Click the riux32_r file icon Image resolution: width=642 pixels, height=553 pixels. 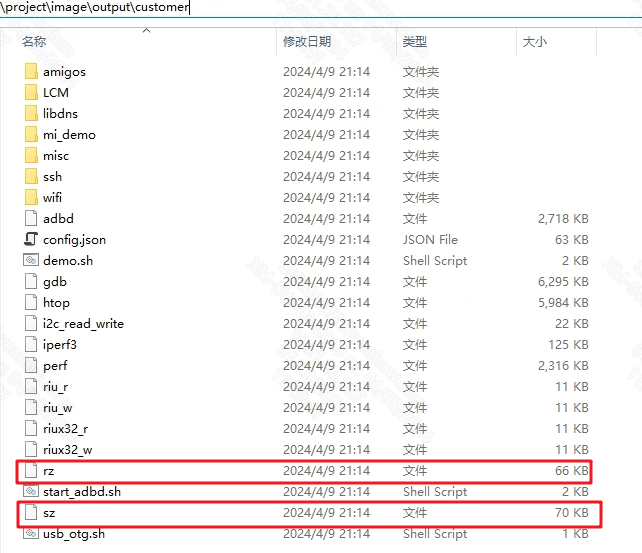click(x=31, y=428)
